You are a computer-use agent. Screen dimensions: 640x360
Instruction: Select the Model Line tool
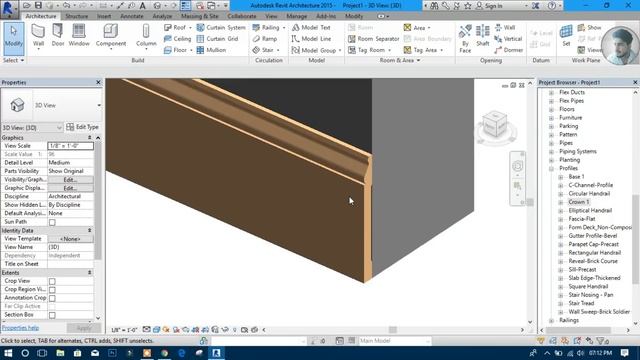coord(311,39)
